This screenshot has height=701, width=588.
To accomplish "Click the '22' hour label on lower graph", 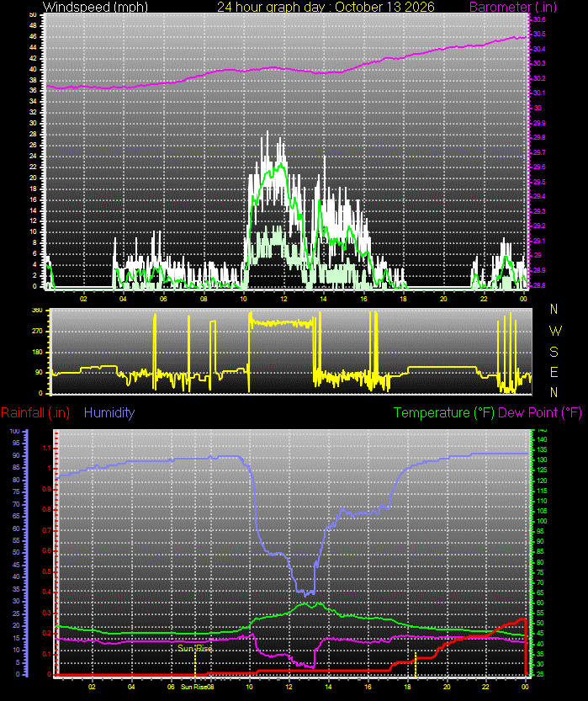I will click(x=485, y=686).
